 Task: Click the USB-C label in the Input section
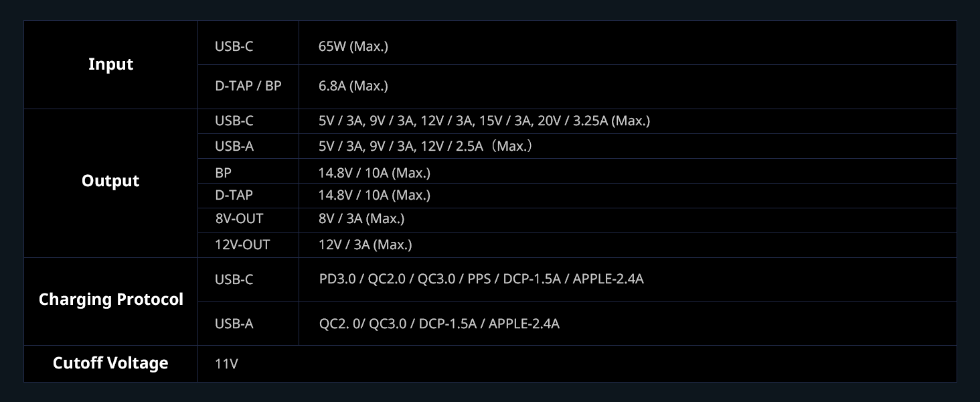point(234,46)
